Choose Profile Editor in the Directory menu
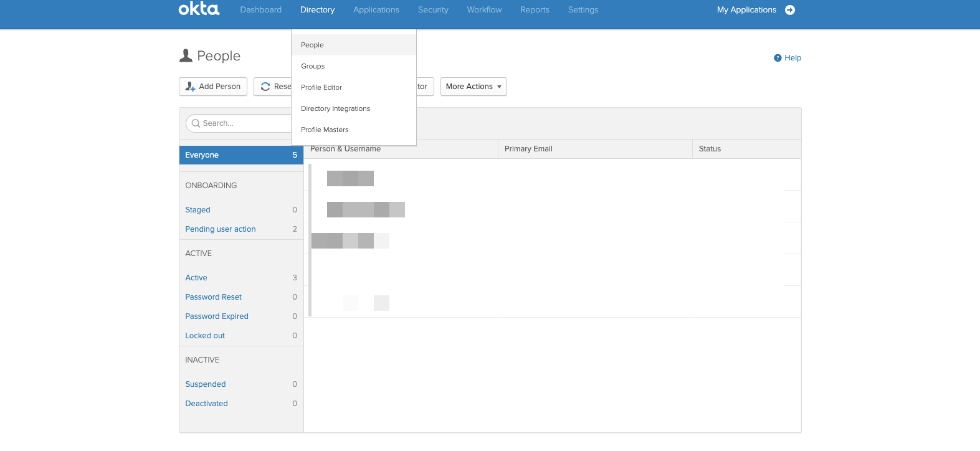Viewport: 980px width, 451px height. tap(321, 87)
